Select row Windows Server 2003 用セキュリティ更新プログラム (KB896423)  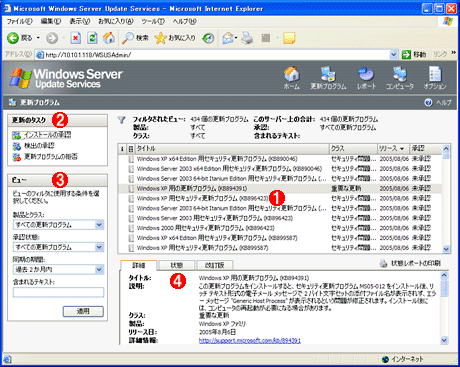(x=280, y=218)
